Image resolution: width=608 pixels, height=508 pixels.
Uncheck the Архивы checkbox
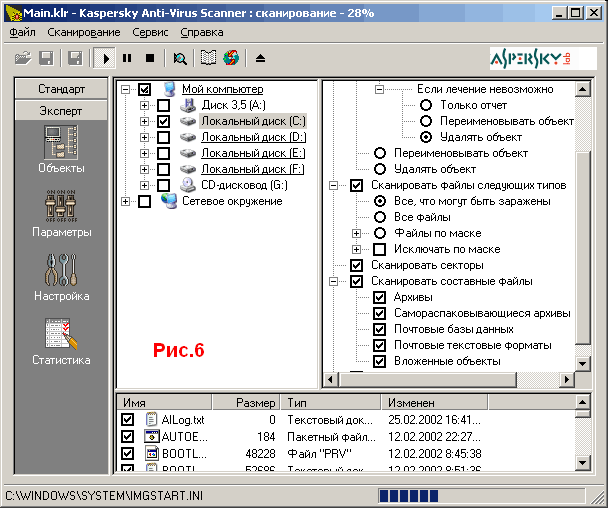coord(379,297)
